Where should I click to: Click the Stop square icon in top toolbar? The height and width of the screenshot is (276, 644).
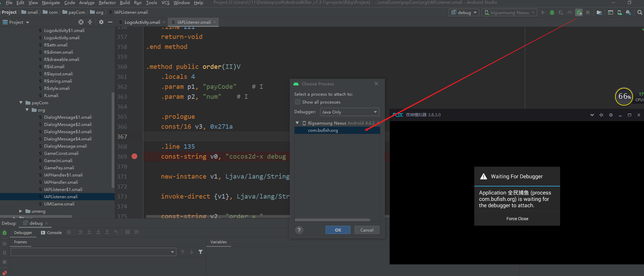tap(588, 12)
